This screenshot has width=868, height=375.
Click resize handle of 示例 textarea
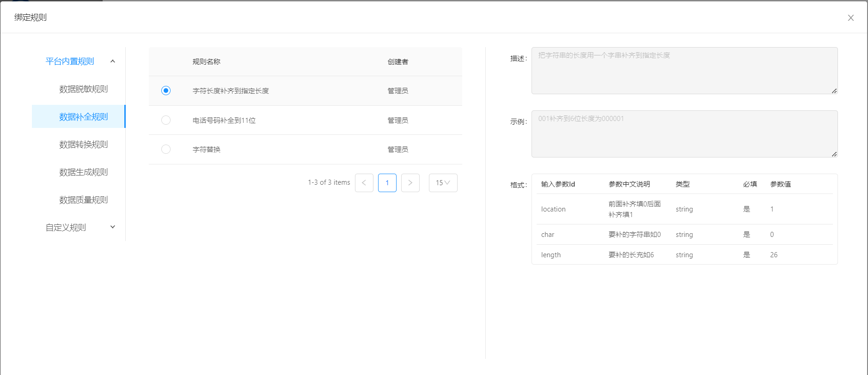(834, 154)
